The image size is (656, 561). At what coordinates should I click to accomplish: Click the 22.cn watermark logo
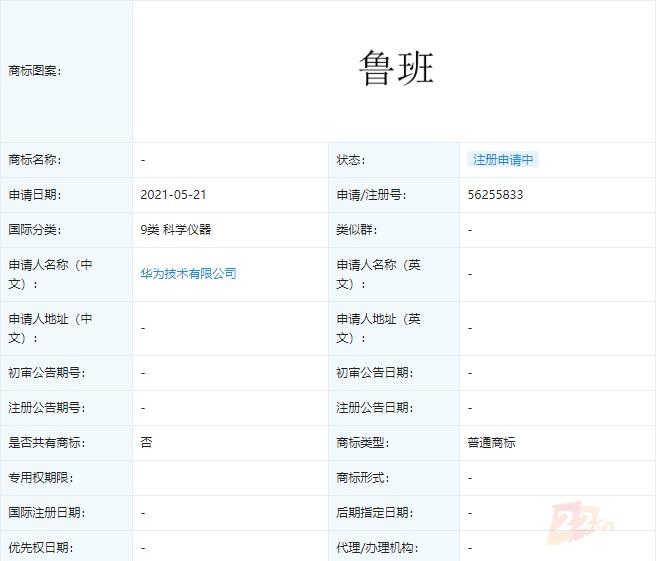581,521
